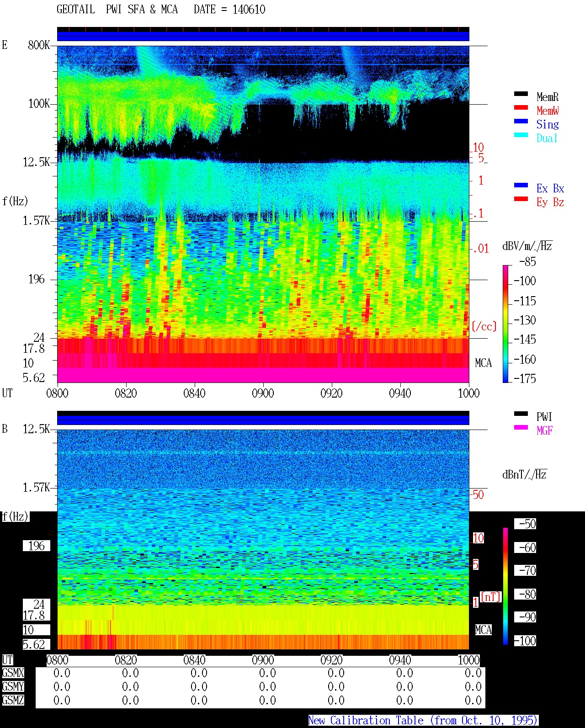Click the GSMX row label
This screenshot has width=585, height=728.
(x=13, y=673)
